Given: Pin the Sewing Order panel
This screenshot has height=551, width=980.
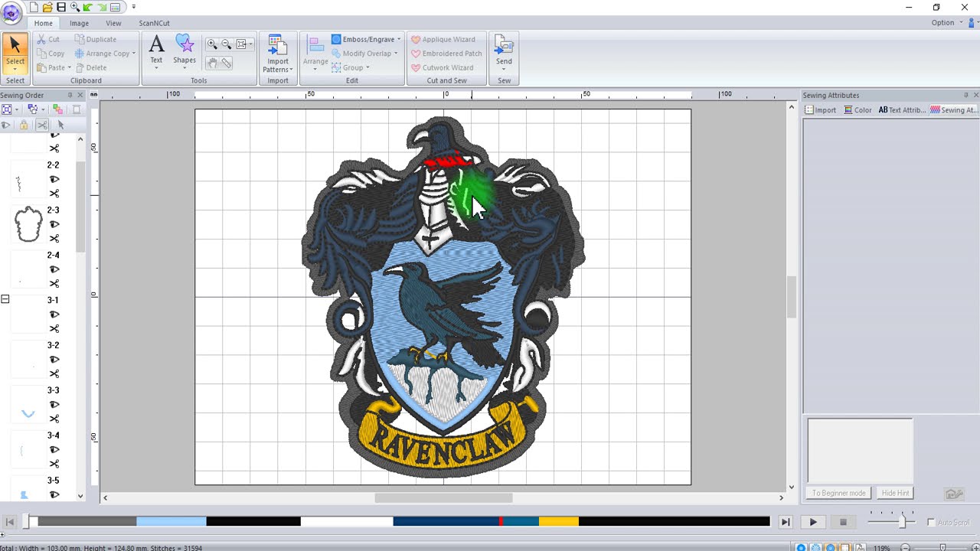Looking at the screenshot, I should coord(70,95).
